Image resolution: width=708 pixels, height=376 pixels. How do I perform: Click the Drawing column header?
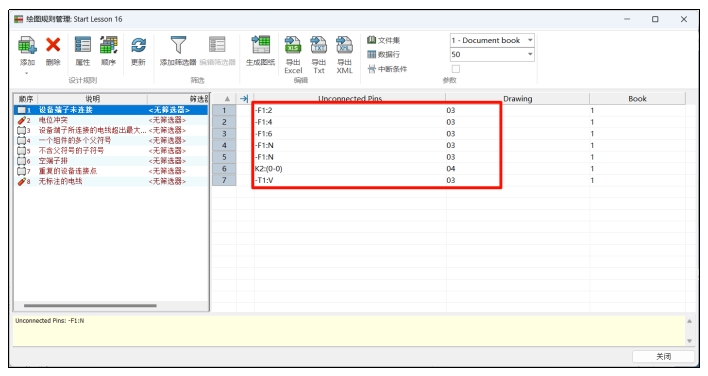click(517, 98)
